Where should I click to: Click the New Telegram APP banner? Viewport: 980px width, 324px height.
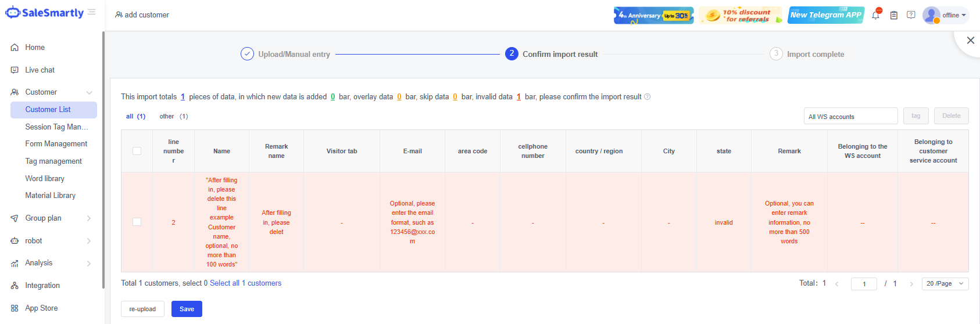pyautogui.click(x=826, y=15)
